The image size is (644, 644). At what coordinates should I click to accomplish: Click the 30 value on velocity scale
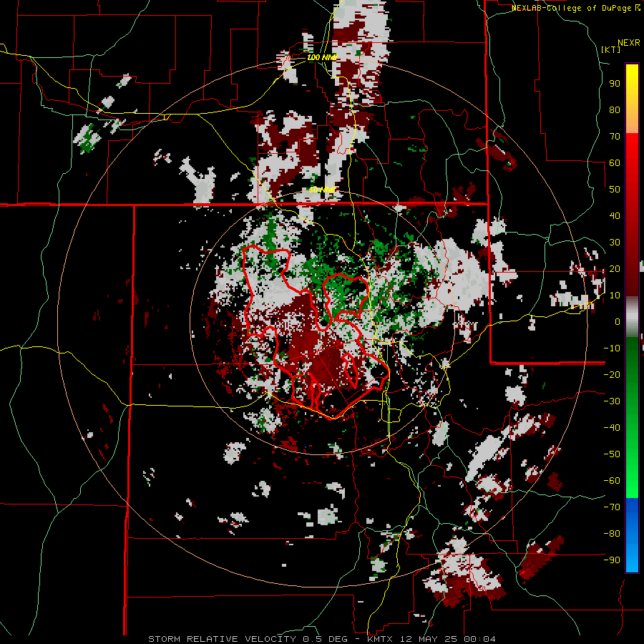coord(615,243)
